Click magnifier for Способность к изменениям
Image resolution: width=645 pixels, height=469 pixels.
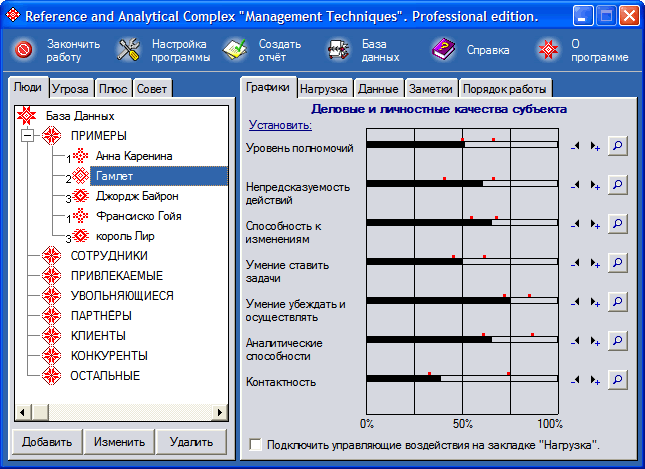click(617, 224)
